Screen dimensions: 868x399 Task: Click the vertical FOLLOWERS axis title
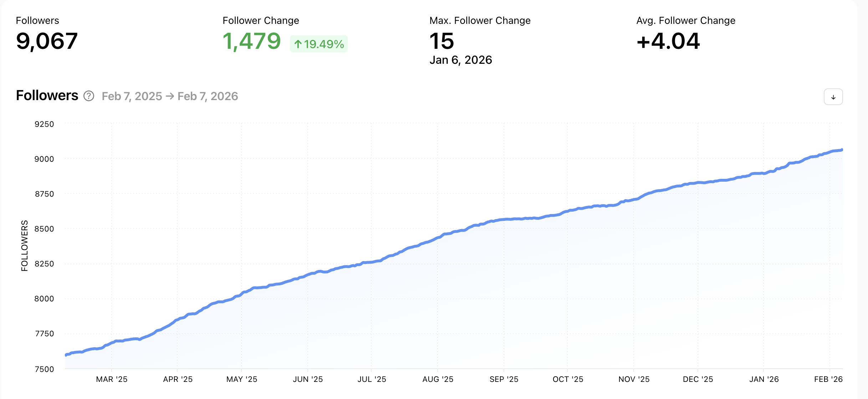pos(24,246)
